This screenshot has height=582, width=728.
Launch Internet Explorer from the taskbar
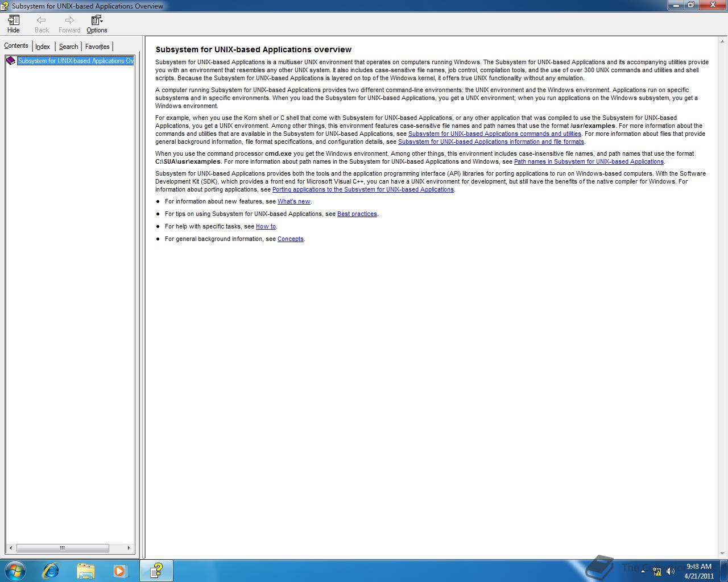[x=51, y=571]
